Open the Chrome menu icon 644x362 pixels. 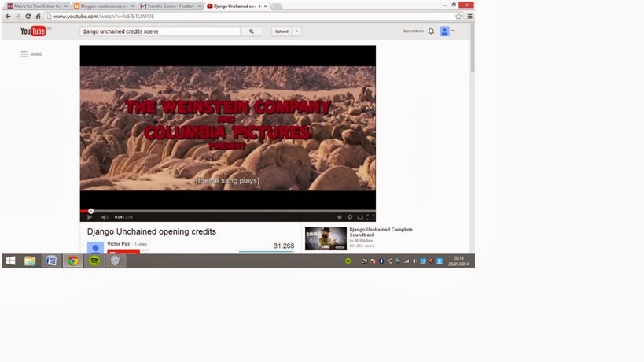tap(470, 17)
